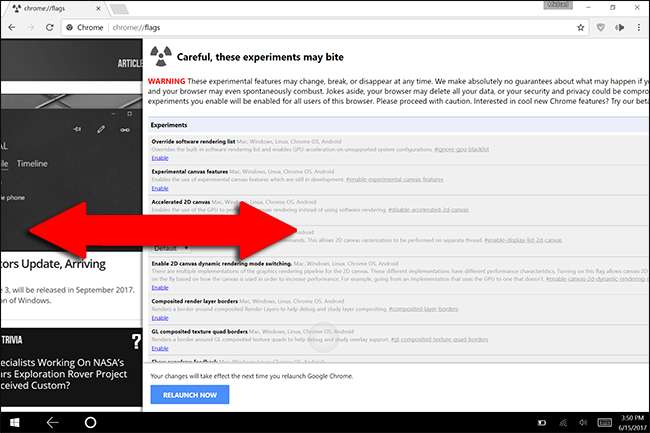Click the 'Override software rendering list' title

[193, 141]
